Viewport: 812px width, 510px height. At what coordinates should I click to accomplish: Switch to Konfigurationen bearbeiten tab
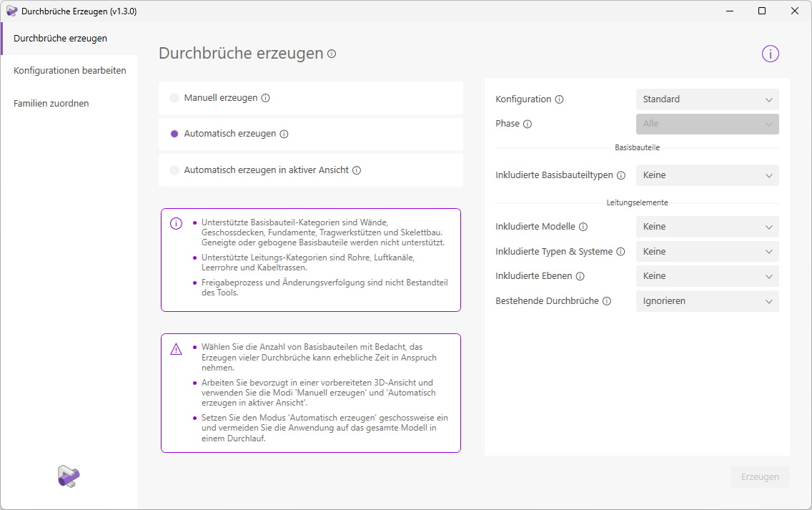pyautogui.click(x=70, y=71)
